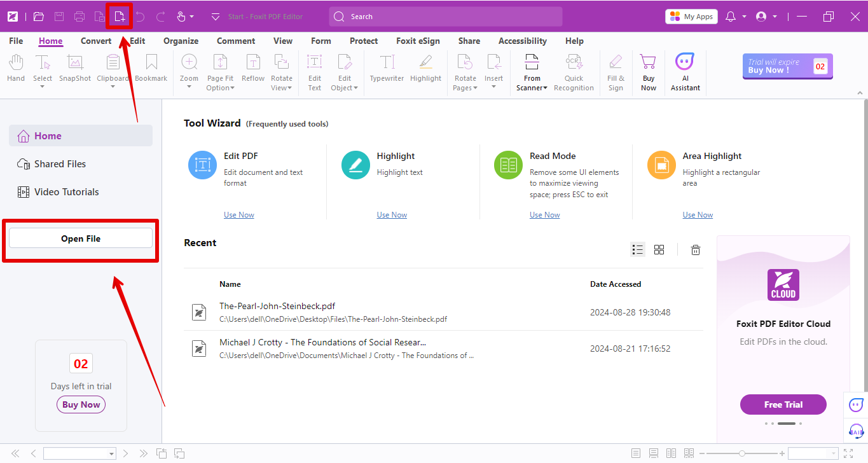
Task: Delete recent files with trash icon
Action: (x=696, y=250)
